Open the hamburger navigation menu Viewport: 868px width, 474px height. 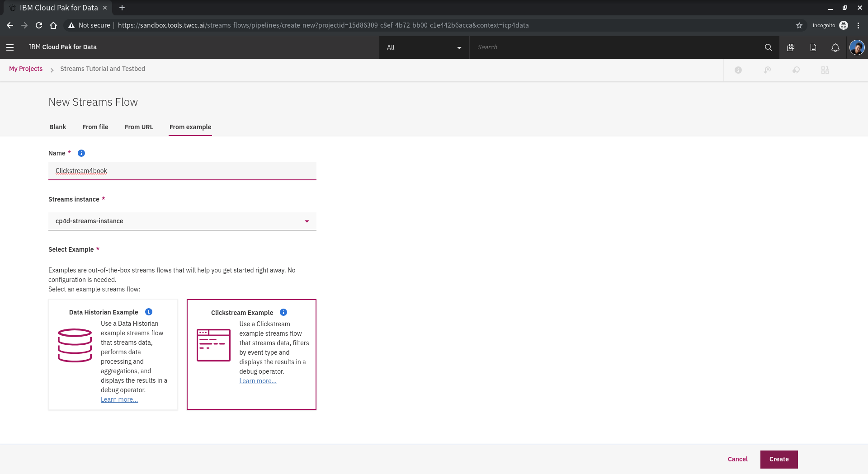pos(10,47)
